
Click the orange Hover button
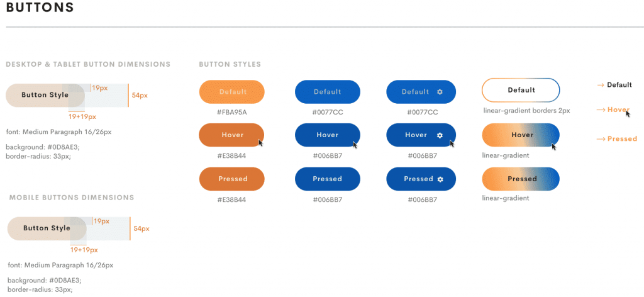click(x=231, y=135)
